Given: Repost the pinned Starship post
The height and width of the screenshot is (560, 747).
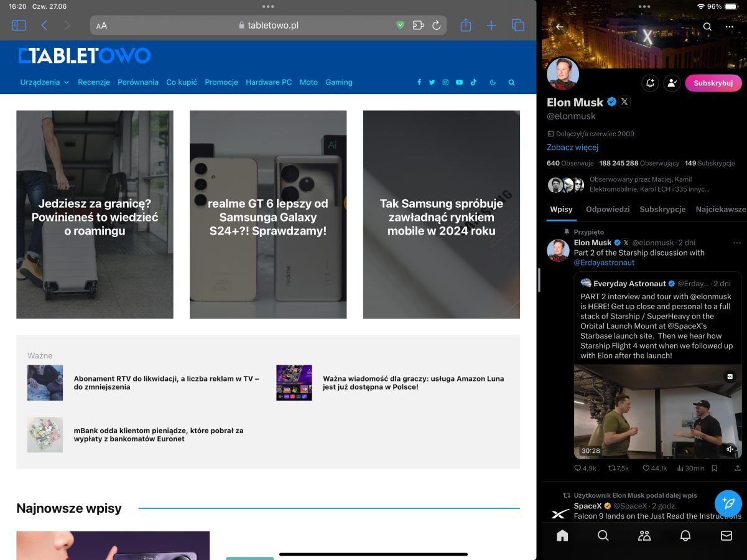Looking at the screenshot, I should [x=618, y=468].
